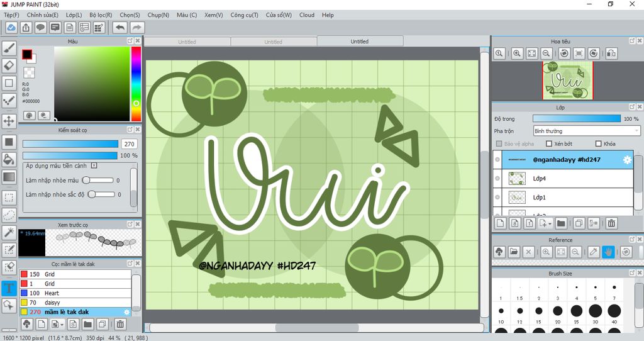Select the rectangular Selection tool
Viewport: 644px width, 341px height.
(9, 197)
